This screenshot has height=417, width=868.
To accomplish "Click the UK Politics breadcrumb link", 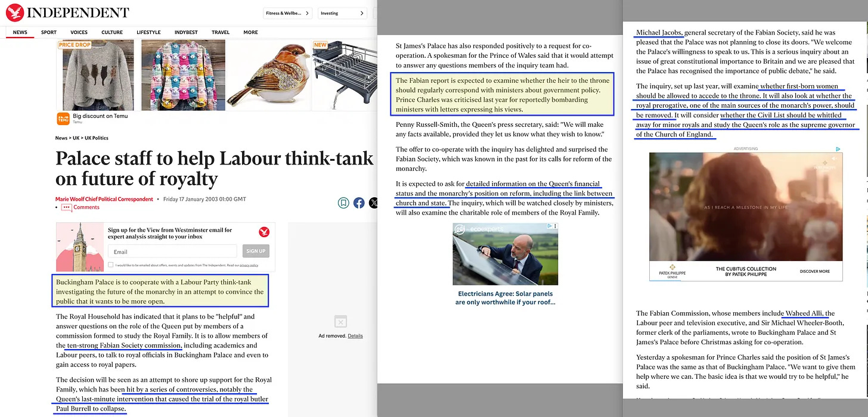I will coord(96,138).
